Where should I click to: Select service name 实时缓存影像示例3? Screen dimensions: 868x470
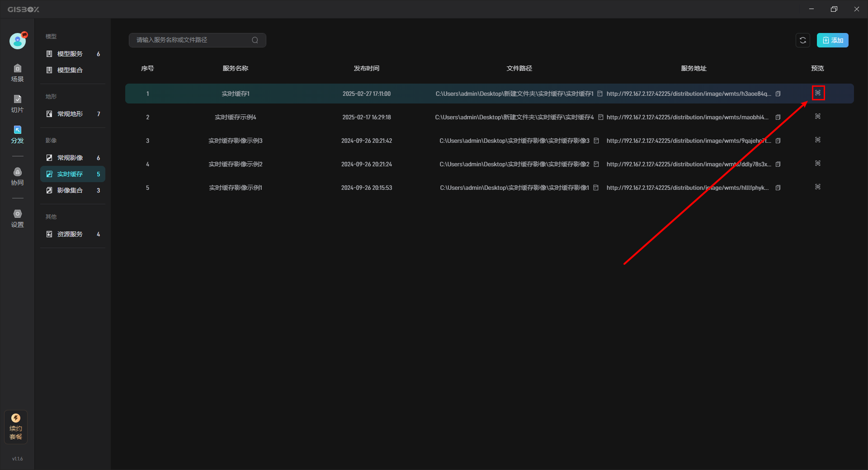pyautogui.click(x=236, y=141)
